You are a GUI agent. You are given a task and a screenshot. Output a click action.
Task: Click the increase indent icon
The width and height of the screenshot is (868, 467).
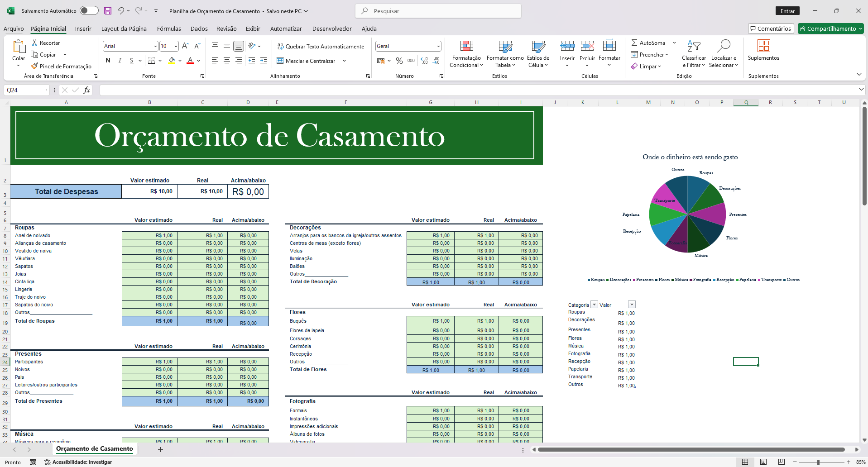264,60
